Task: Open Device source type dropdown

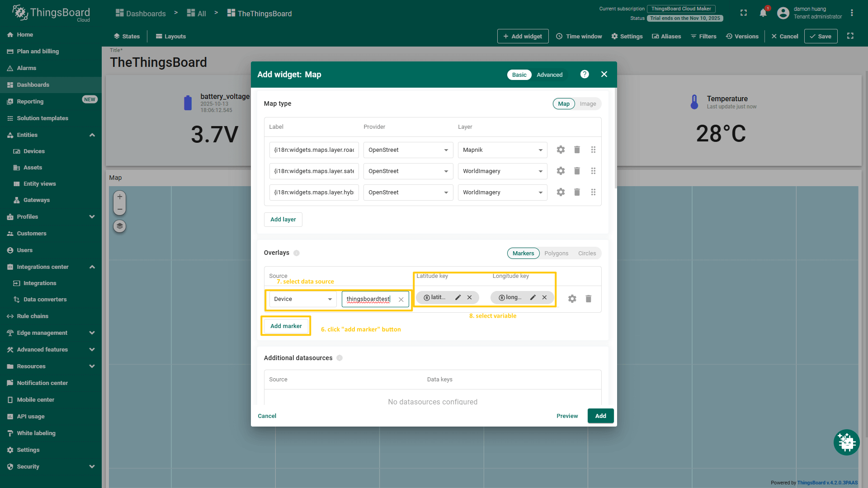Action: (x=302, y=299)
